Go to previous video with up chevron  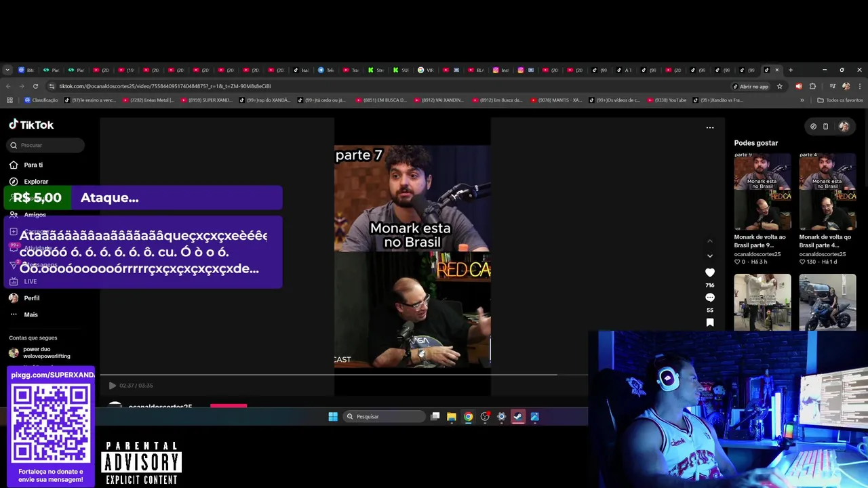(710, 241)
